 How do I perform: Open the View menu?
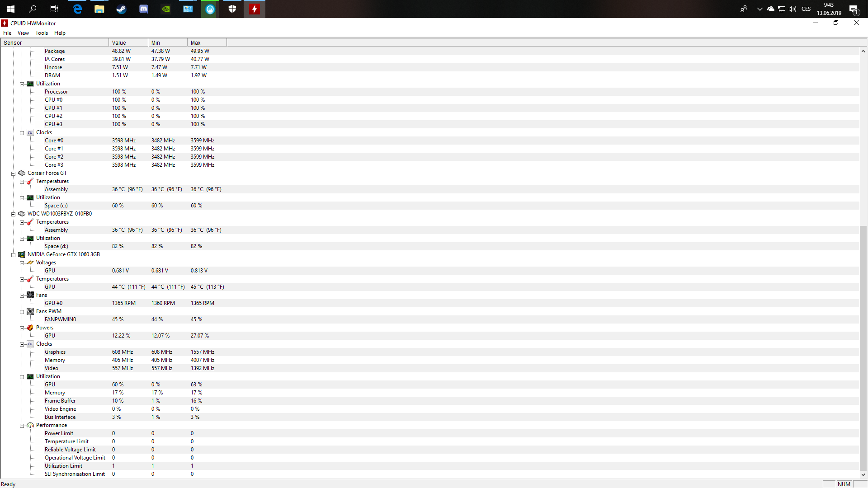[x=23, y=33]
